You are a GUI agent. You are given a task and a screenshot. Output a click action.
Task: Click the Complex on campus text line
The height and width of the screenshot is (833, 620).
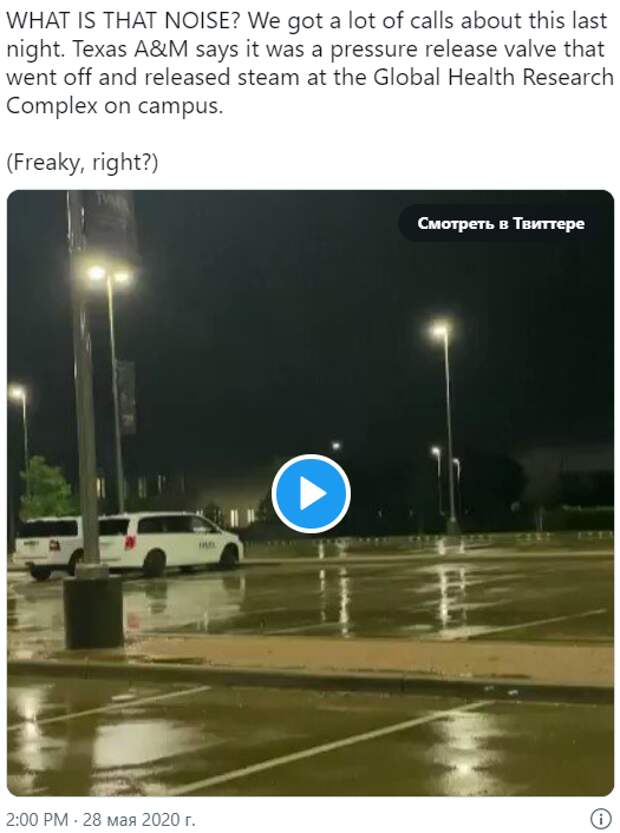pyautogui.click(x=114, y=106)
